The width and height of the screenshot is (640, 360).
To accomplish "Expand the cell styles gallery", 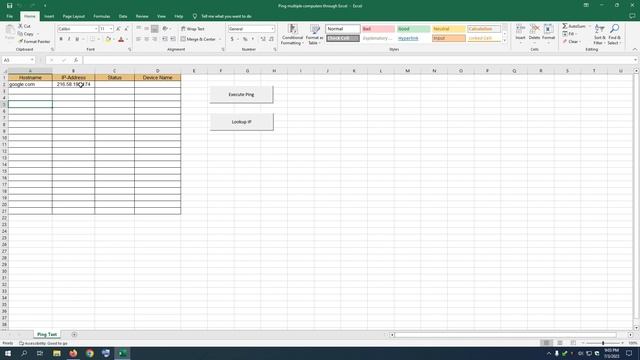I will click(x=504, y=40).
